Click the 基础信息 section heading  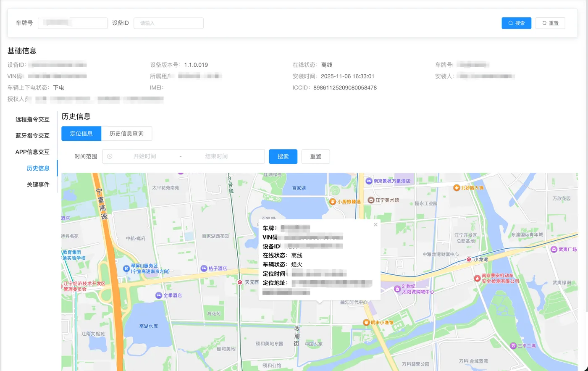tap(22, 51)
